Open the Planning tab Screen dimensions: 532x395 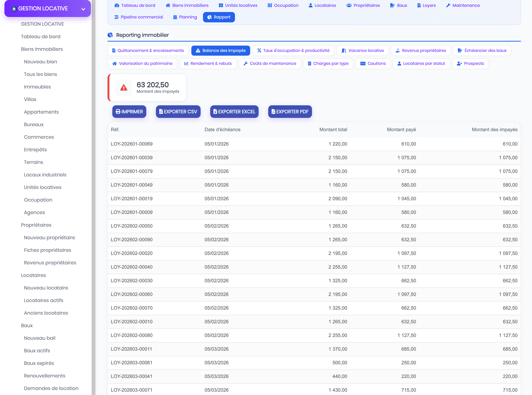pos(185,17)
